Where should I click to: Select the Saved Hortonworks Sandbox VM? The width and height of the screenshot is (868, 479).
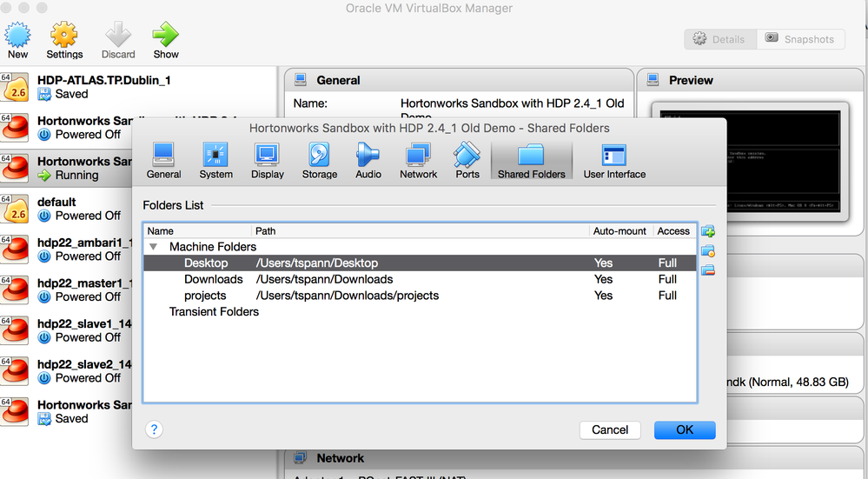pos(66,411)
